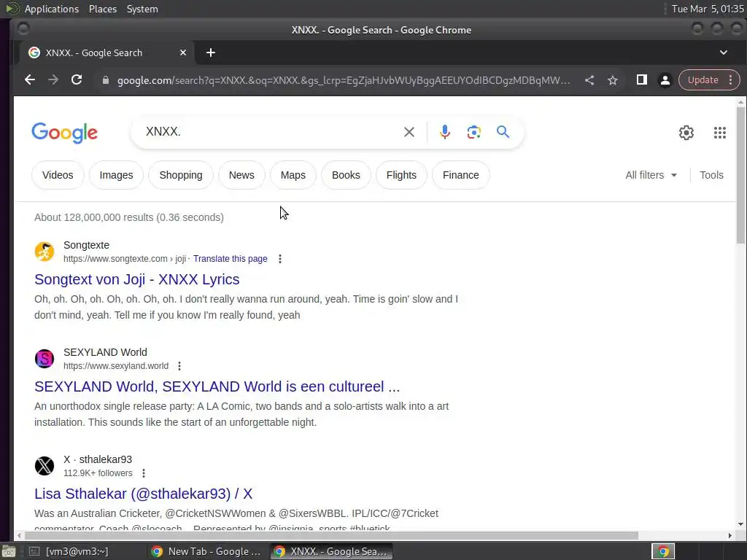The height and width of the screenshot is (560, 747).
Task: Click the Tue Mar 5, 01:35 clock
Action: [708, 9]
